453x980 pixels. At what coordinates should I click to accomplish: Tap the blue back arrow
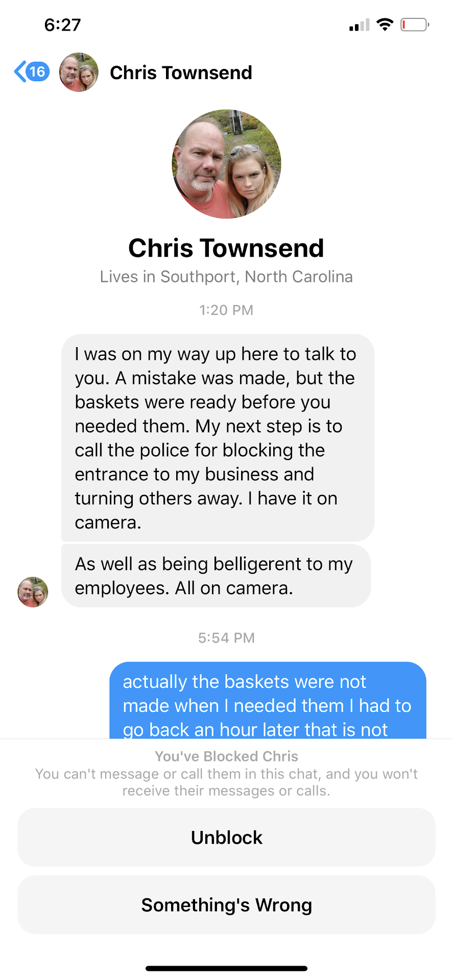pos(20,72)
